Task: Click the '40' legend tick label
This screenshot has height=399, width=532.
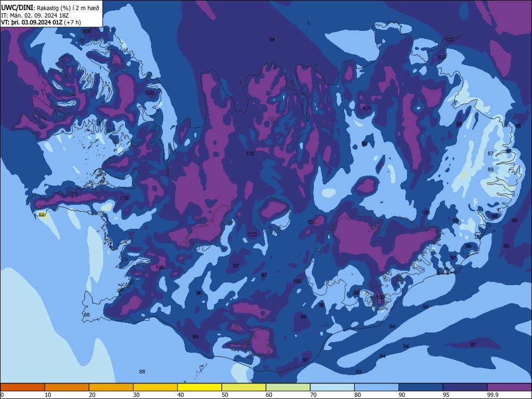Action: click(180, 395)
